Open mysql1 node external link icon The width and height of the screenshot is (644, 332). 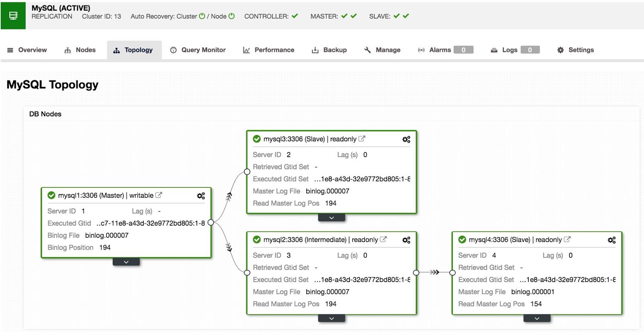coord(159,195)
